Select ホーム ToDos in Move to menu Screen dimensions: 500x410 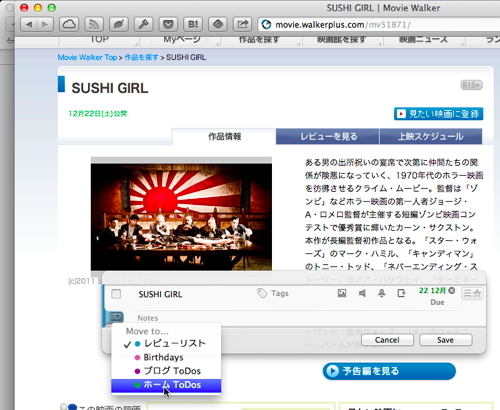(x=166, y=385)
